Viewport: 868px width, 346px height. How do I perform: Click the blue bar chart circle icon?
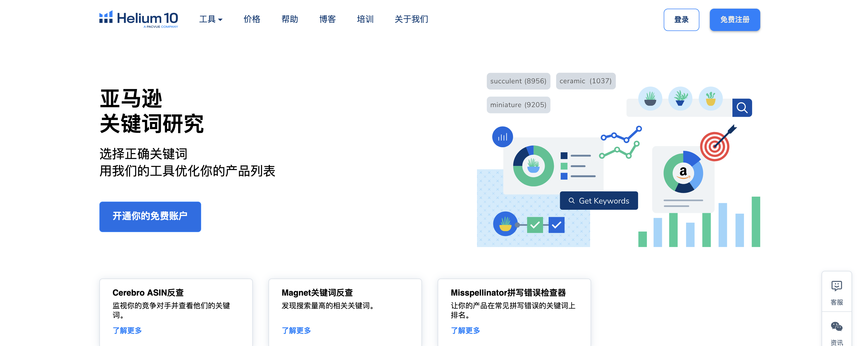point(502,137)
